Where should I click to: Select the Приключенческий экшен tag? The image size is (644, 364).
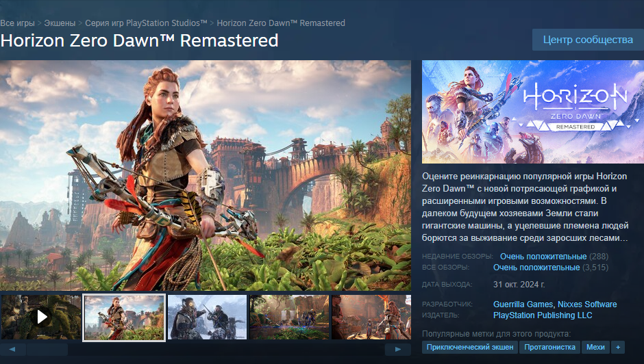click(x=470, y=347)
